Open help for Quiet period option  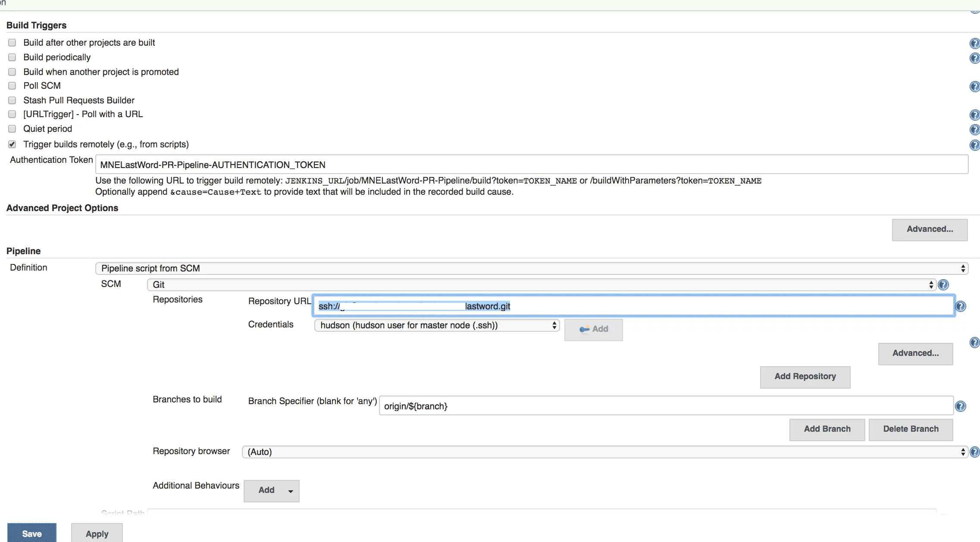click(974, 130)
